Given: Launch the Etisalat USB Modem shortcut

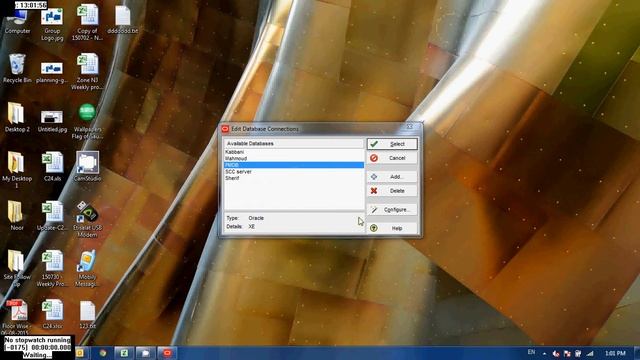Looking at the screenshot, I should (87, 220).
